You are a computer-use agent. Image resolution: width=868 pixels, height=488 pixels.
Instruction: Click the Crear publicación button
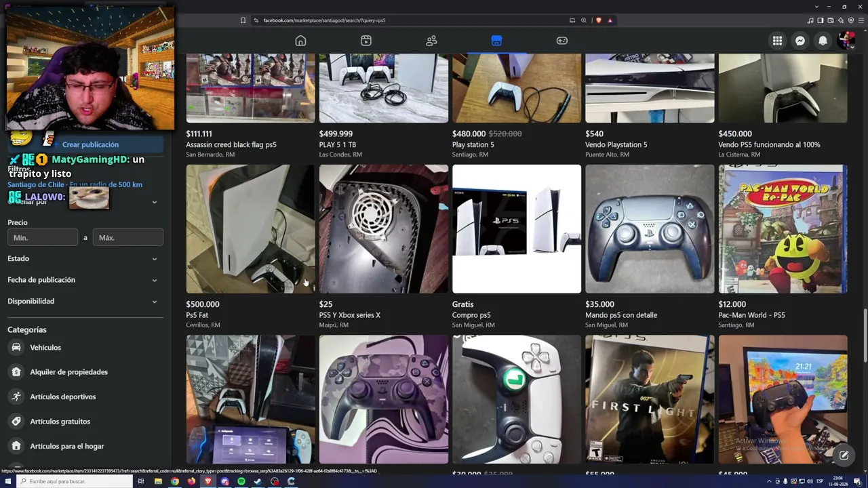[85, 144]
